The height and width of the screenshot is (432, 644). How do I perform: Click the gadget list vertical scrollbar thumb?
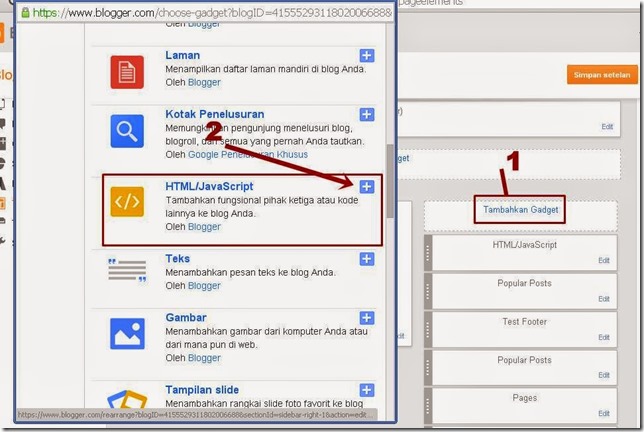pyautogui.click(x=390, y=181)
